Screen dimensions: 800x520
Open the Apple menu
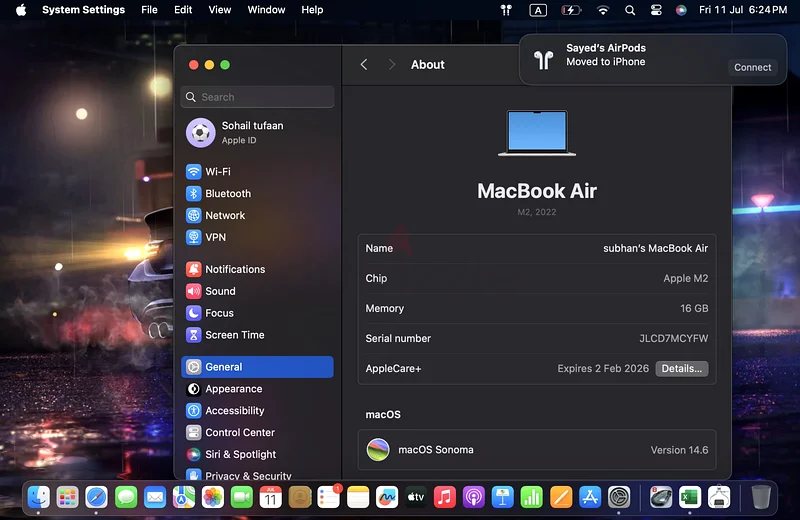coord(21,10)
